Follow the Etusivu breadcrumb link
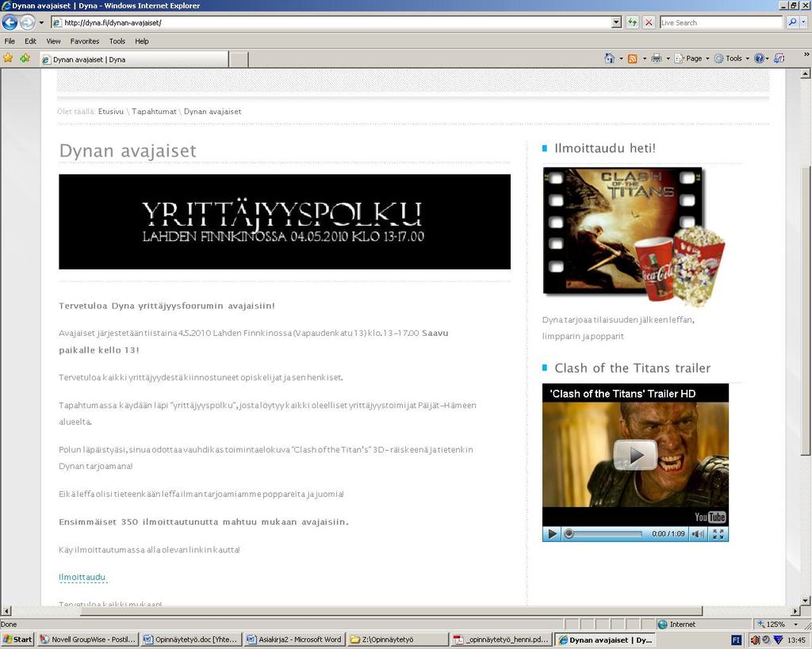The width and height of the screenshot is (812, 649). (111, 111)
